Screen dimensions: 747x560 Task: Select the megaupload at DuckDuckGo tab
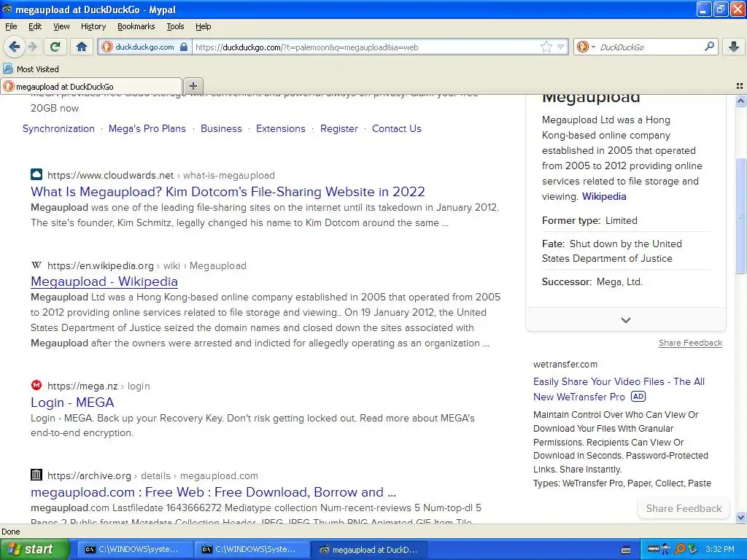(x=91, y=86)
